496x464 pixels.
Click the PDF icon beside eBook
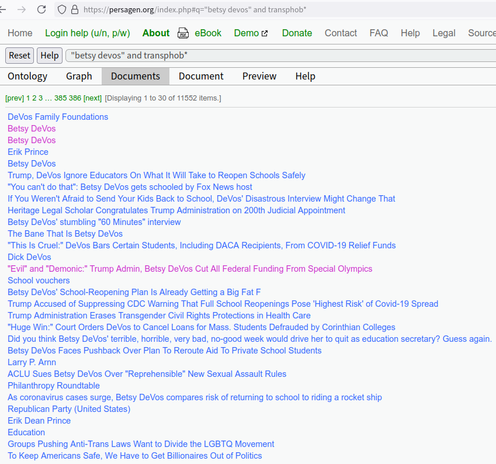tap(183, 33)
